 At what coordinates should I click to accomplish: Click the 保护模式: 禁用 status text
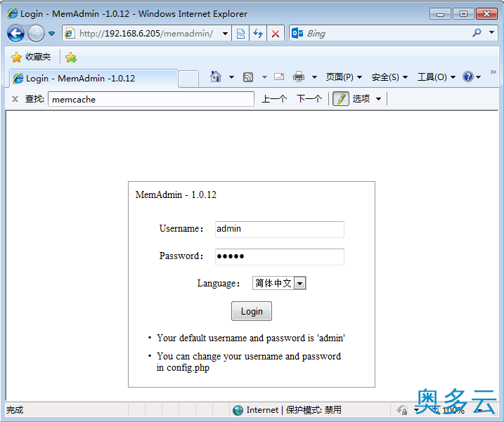pos(314,410)
